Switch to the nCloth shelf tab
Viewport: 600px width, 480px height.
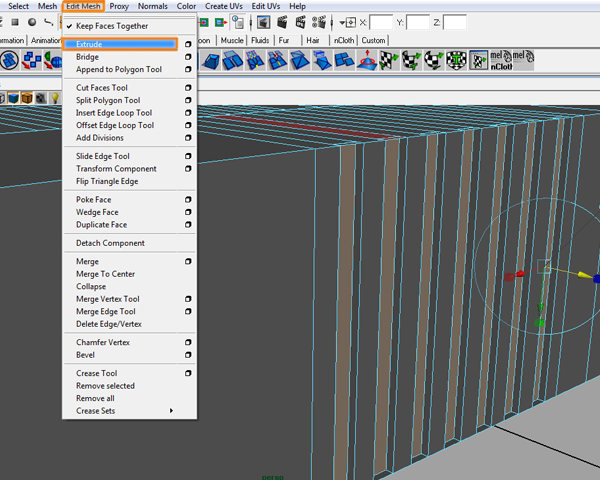pyautogui.click(x=344, y=40)
